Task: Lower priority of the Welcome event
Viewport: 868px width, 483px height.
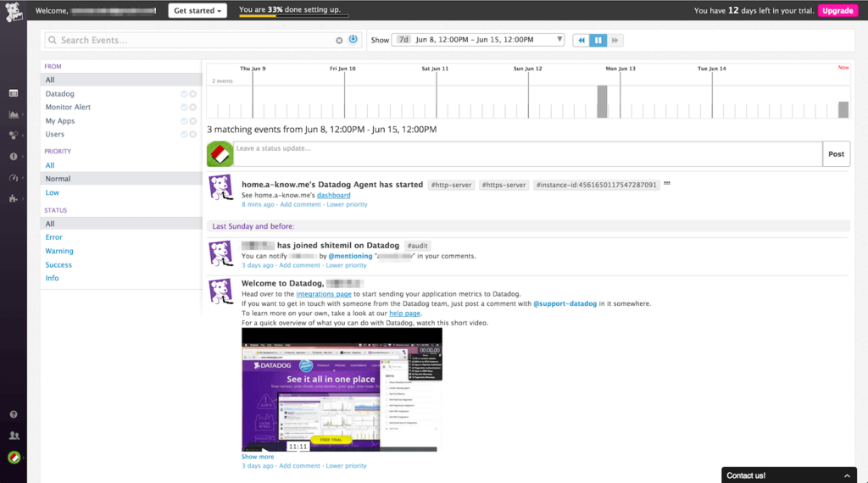Action: pos(346,466)
